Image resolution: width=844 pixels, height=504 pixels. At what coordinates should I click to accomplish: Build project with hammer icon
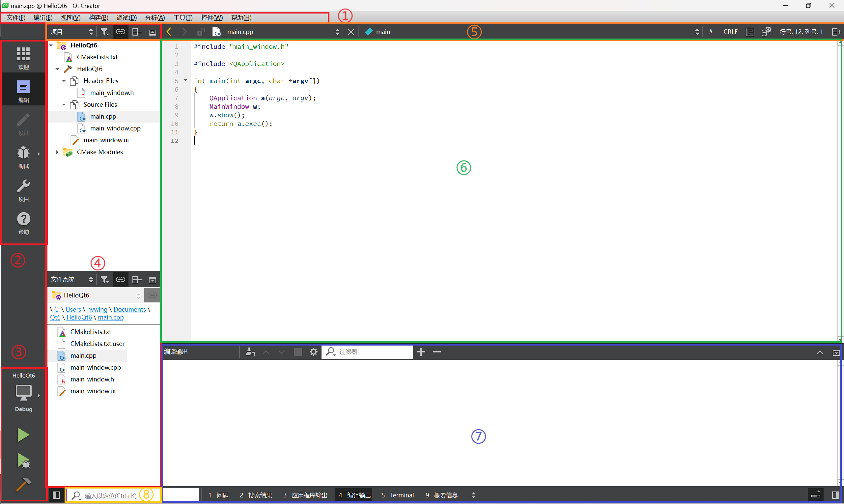23,484
